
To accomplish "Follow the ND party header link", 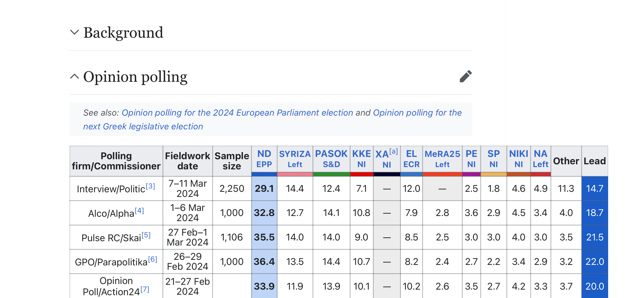I will [264, 154].
